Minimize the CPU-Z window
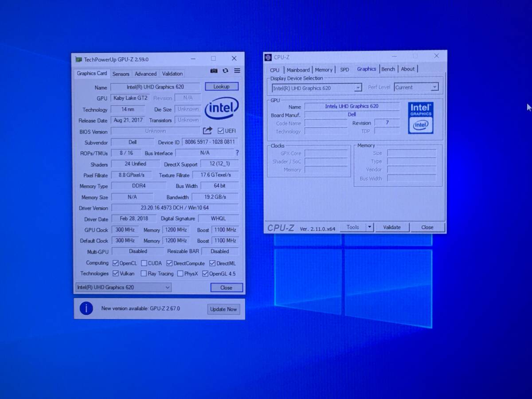 coord(395,56)
